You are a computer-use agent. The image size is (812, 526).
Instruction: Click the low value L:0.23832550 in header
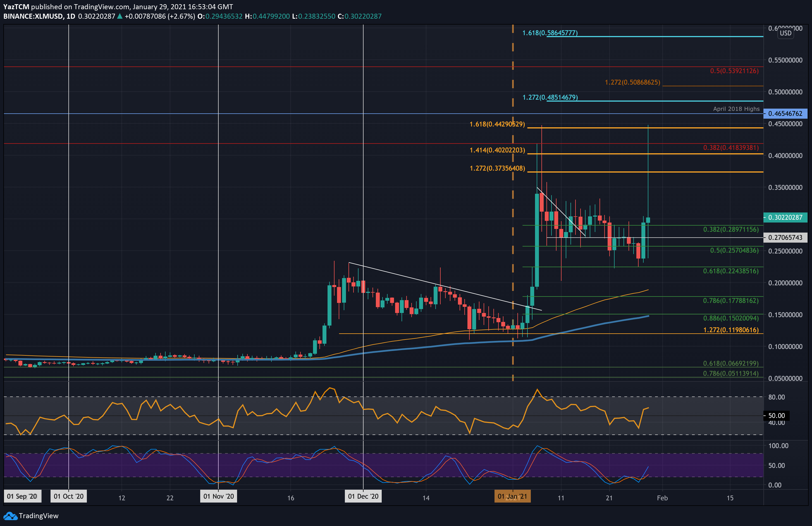[314, 16]
